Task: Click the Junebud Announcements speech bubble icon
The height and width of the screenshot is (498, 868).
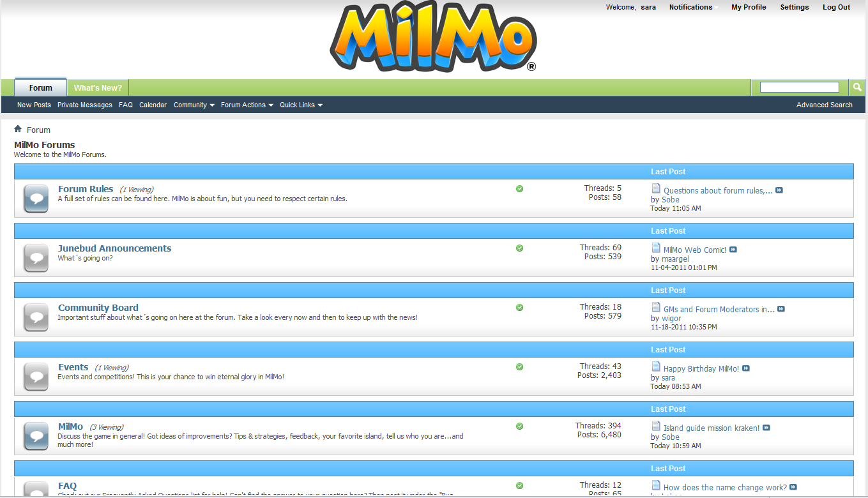Action: (x=36, y=257)
